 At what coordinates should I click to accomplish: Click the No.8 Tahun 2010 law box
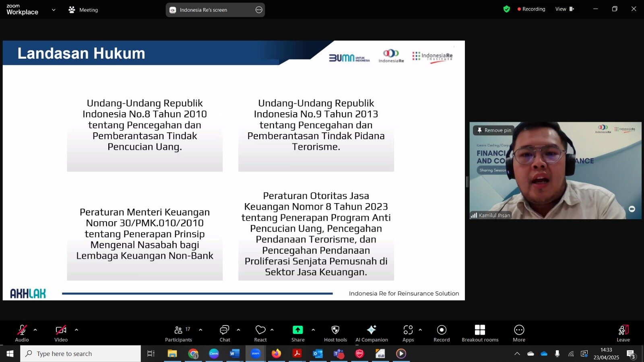tap(144, 135)
